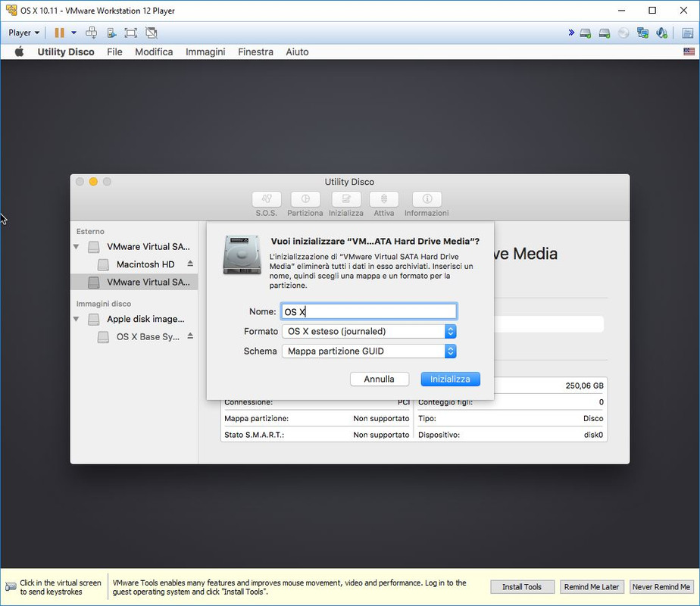Image resolution: width=700 pixels, height=606 pixels.
Task: Click the hard drive icon in the dialog
Action: pos(242,255)
